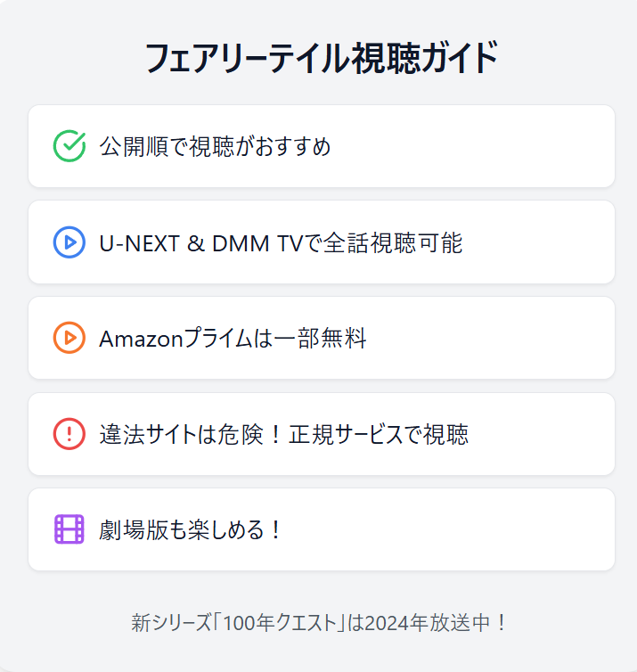This screenshot has height=672, width=637.
Task: Click the 違法サイトは危険！正規サービスで視聴 label
Action: (283, 435)
